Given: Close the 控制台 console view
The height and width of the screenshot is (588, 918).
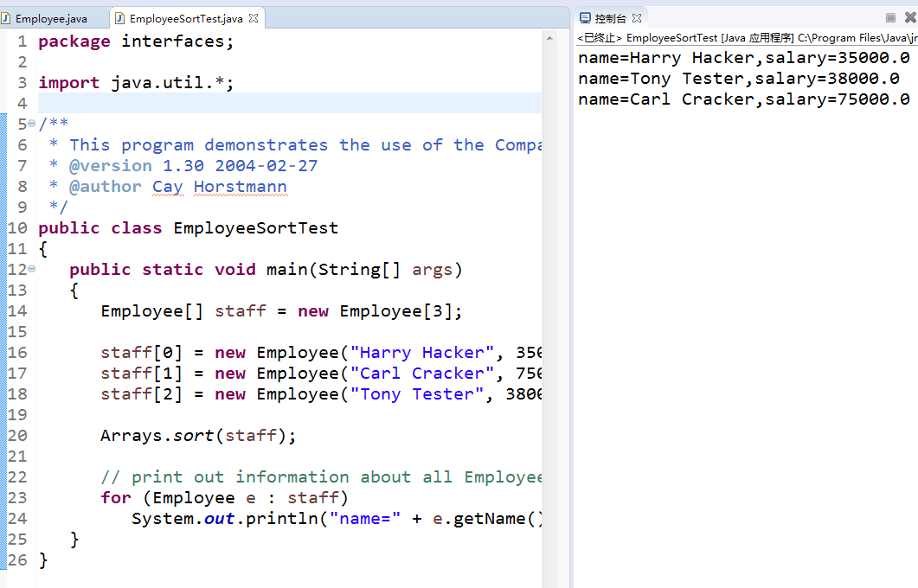Looking at the screenshot, I should point(637,18).
